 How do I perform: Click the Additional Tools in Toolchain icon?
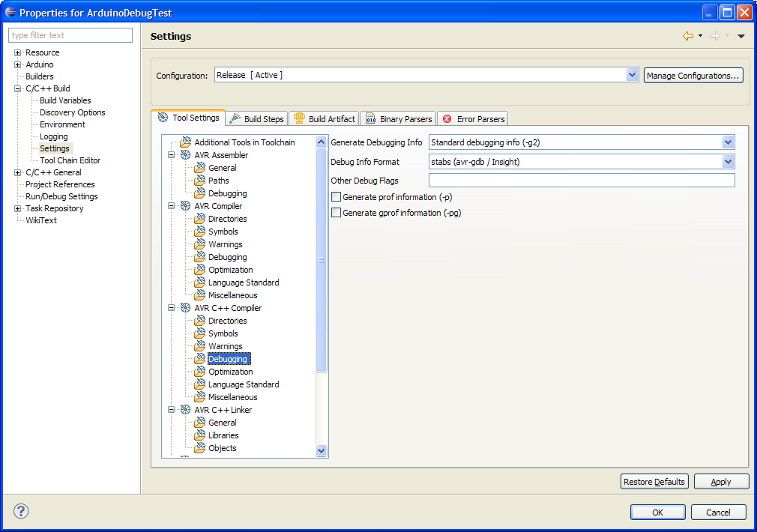click(x=185, y=142)
